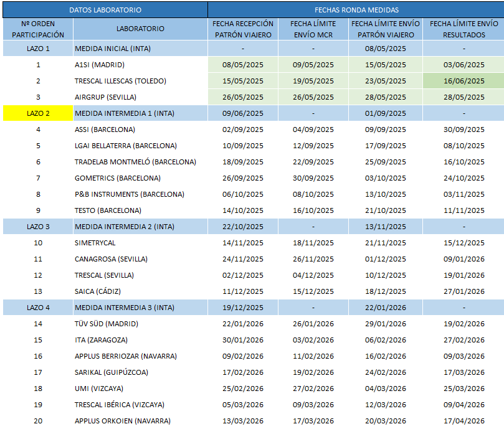The height and width of the screenshot is (429, 504).
Task: Click ITA reception date 30/01/2026
Action: (243, 340)
